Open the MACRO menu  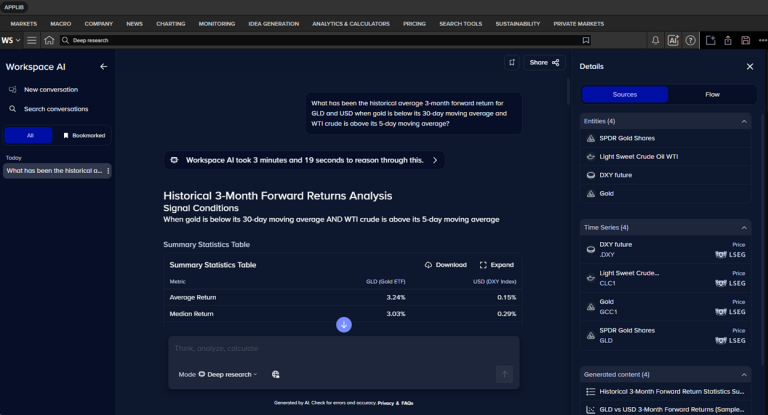point(61,24)
